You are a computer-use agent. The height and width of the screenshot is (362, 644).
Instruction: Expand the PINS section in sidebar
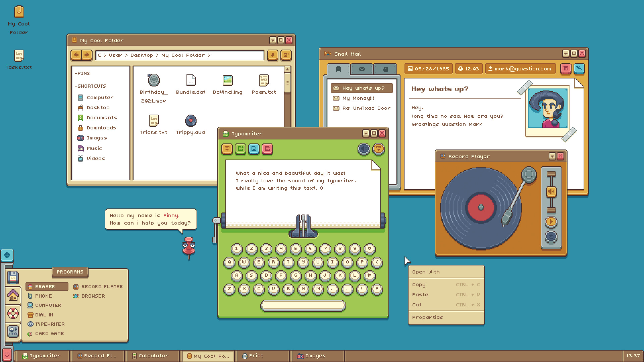(83, 73)
